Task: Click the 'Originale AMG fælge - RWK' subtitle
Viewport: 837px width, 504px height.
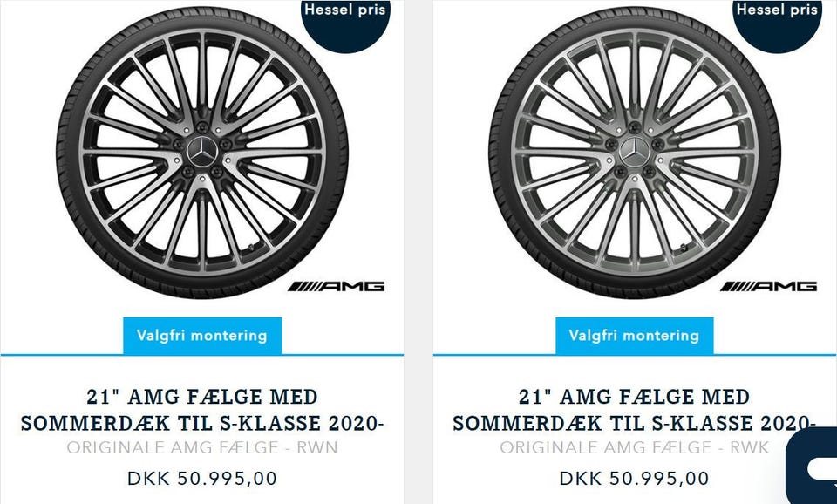Action: click(635, 448)
